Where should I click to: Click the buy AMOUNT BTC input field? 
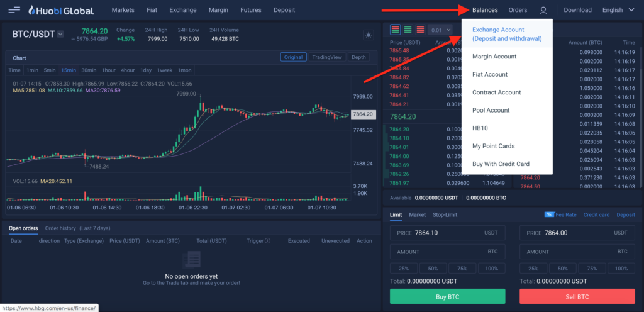point(447,251)
